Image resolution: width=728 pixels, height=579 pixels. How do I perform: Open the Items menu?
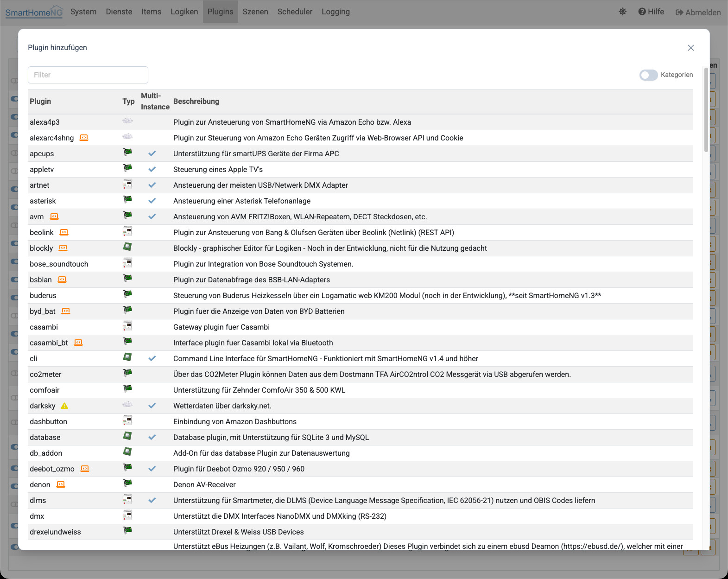(x=152, y=12)
